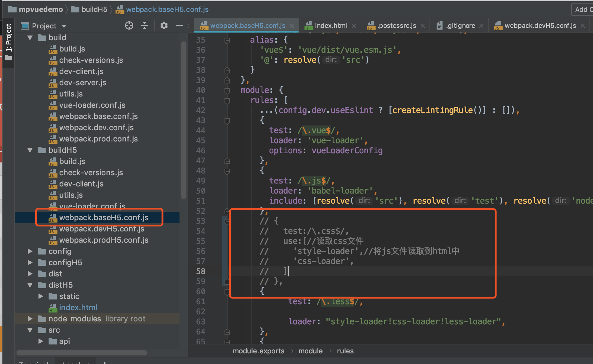Toggle code fold marker at line 35
Screen dimensions: 593x364
click(x=227, y=40)
